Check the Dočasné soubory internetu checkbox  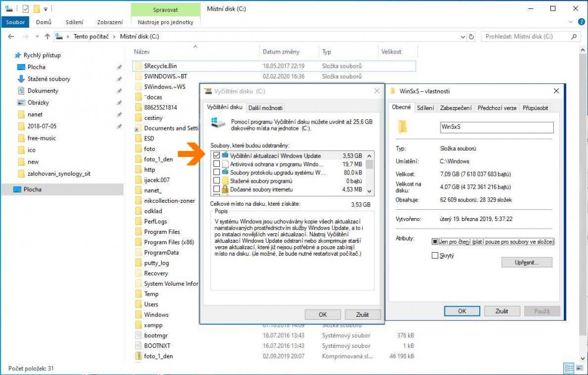[x=217, y=189]
